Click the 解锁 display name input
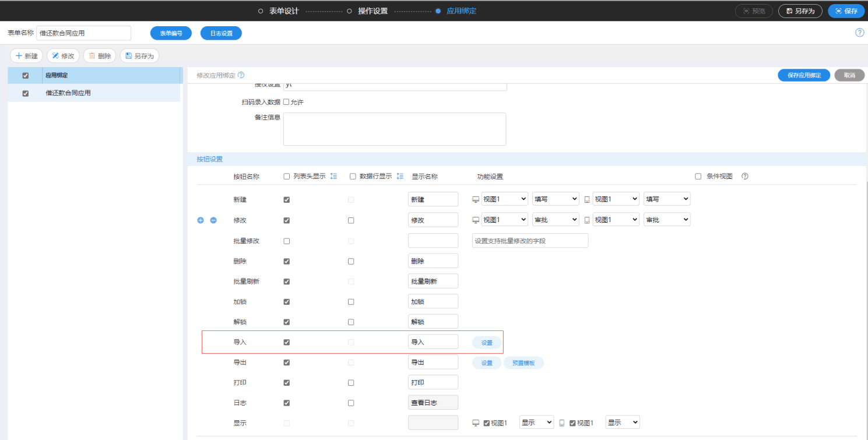 (x=433, y=322)
